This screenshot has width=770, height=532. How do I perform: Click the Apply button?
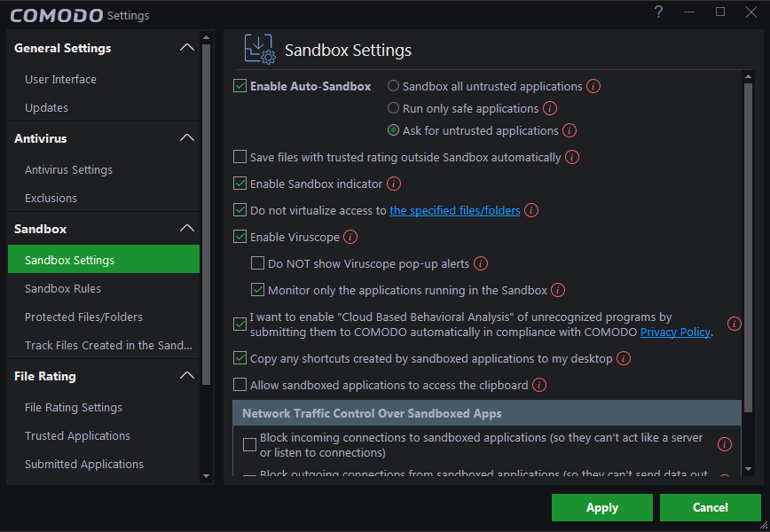coord(601,508)
